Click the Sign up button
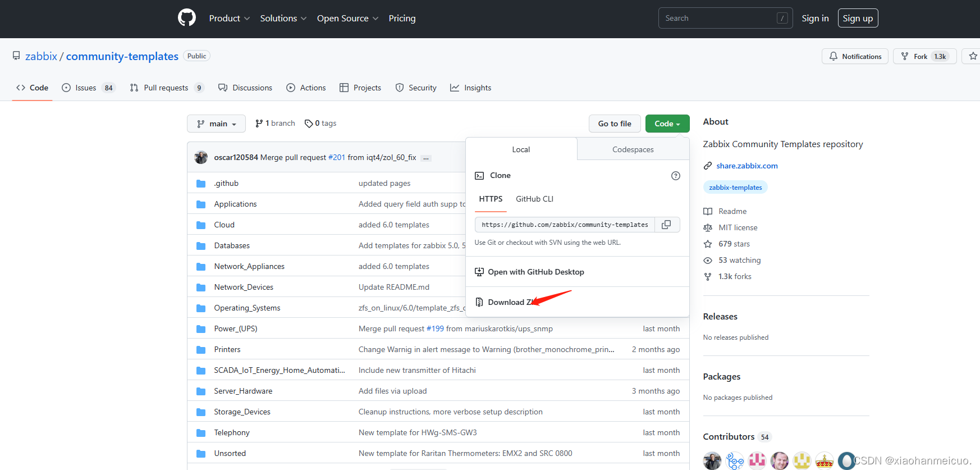Screen dimensions: 980x470 click(858, 18)
